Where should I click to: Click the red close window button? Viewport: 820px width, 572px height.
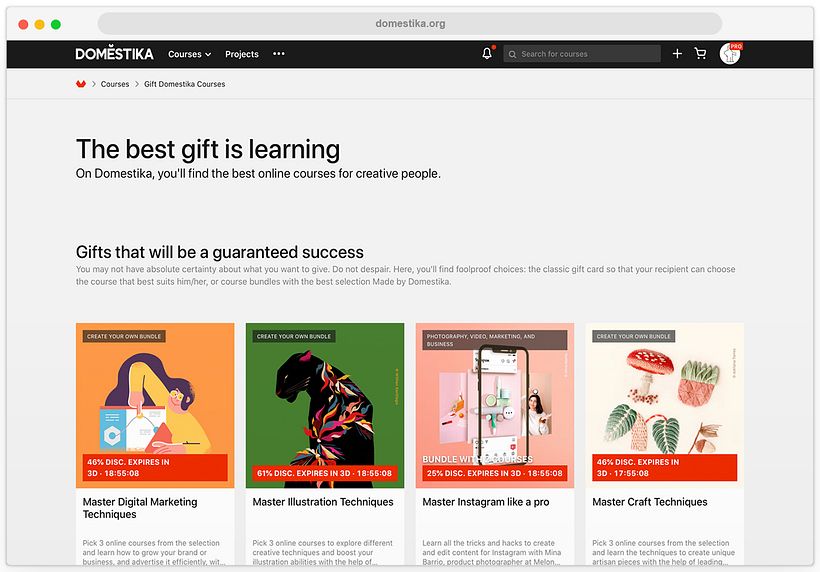click(x=23, y=24)
